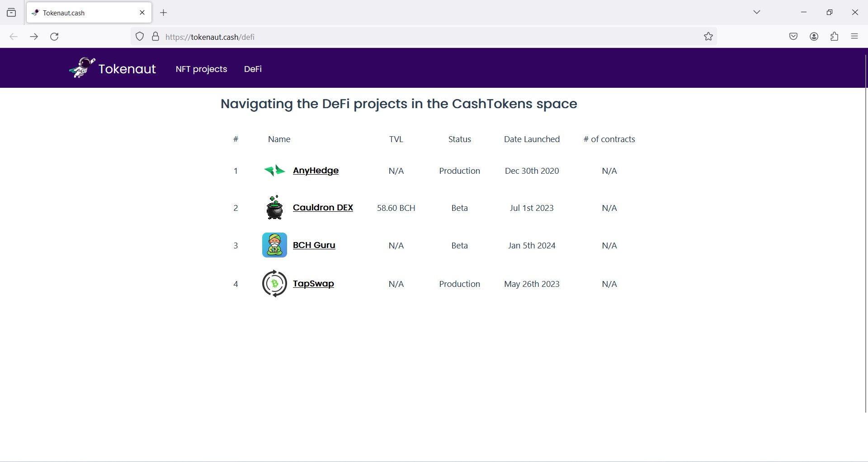Expand the list all tabs dropdown

[x=757, y=12]
